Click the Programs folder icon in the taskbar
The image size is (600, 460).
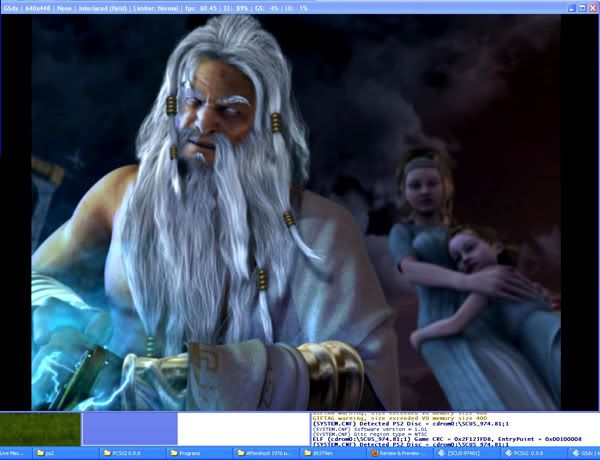coord(174,453)
